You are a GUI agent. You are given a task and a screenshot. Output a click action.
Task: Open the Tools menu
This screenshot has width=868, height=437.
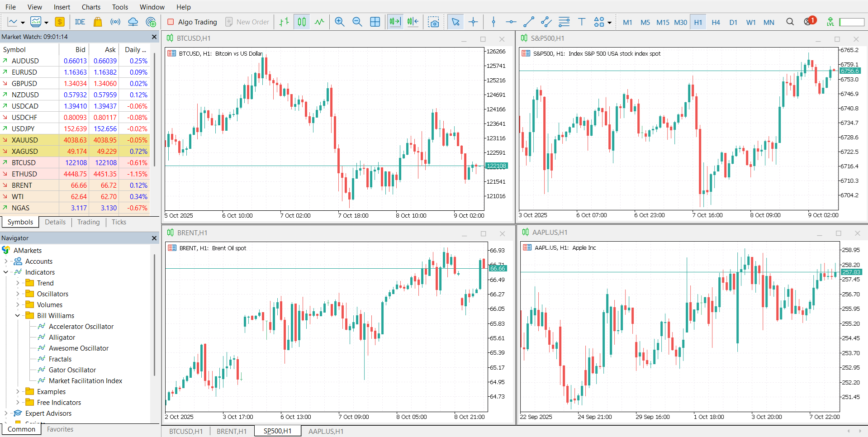(120, 7)
